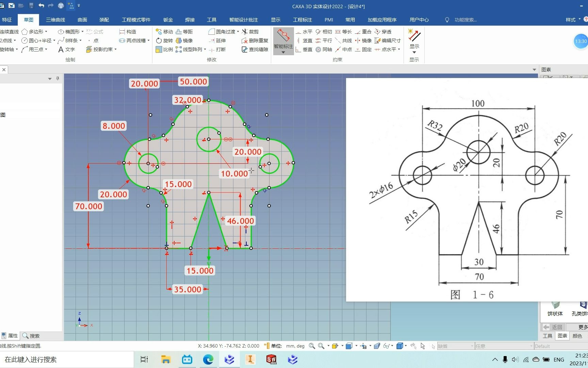Activate the 智能标注 smart dimension button
The image size is (588, 368).
click(x=283, y=41)
